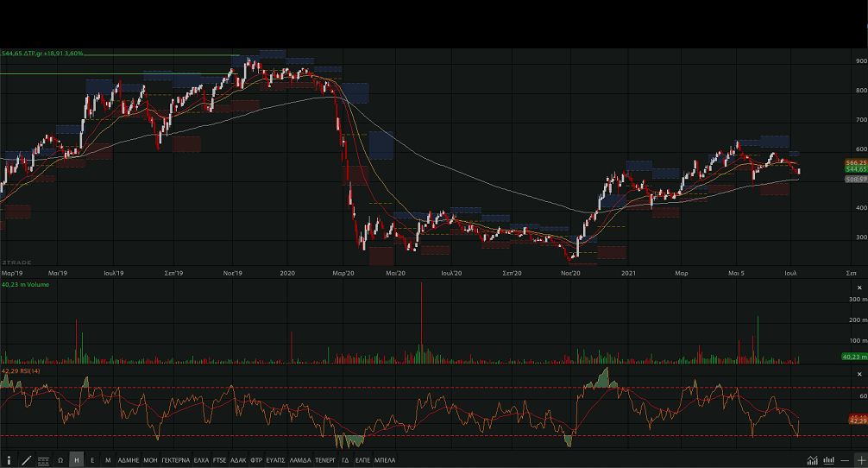Select the ΜΠΕΛΑ symbol button
This screenshot has height=468, width=868.
point(385,460)
